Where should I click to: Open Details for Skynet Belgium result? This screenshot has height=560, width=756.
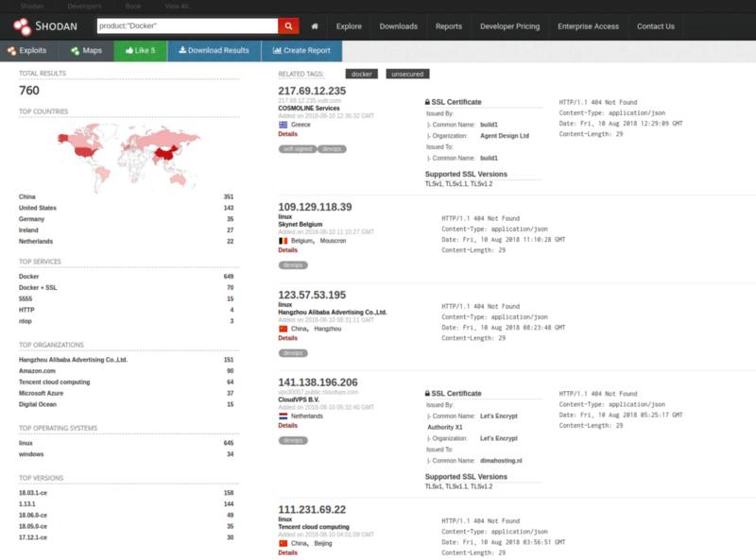click(288, 250)
